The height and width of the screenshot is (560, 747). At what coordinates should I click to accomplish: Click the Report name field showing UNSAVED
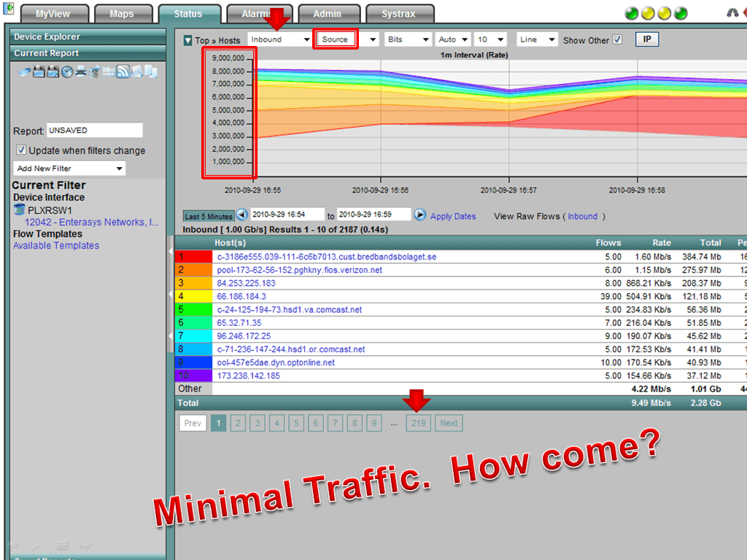(94, 131)
